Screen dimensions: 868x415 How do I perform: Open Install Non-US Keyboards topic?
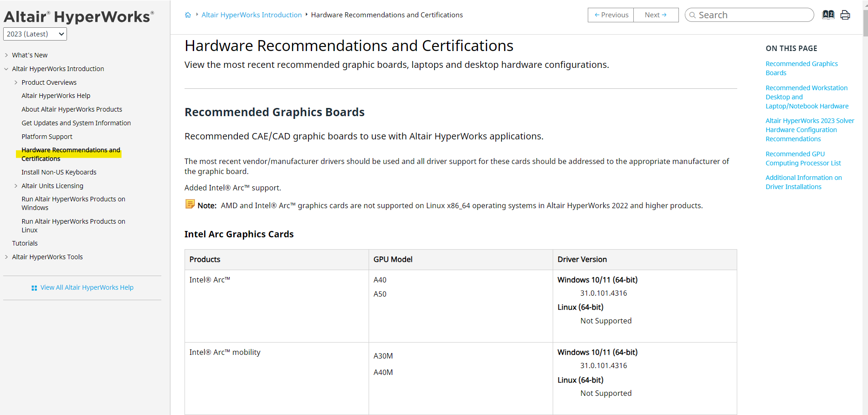tap(59, 172)
